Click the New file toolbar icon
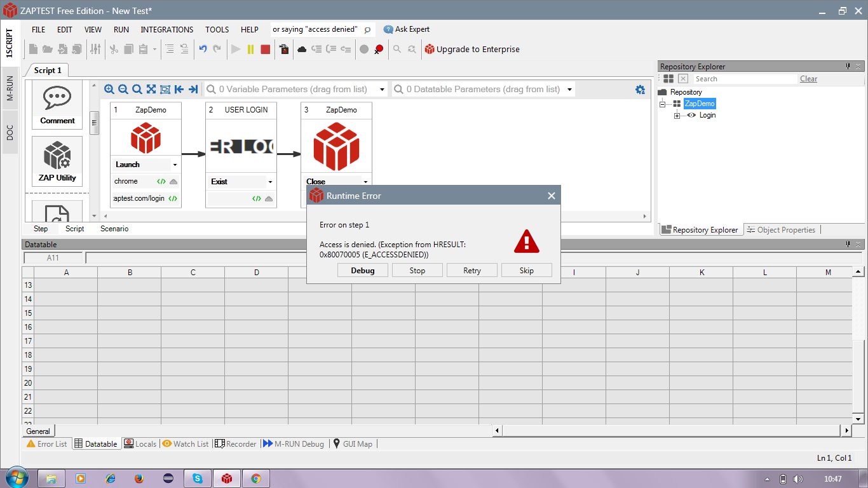 point(33,49)
